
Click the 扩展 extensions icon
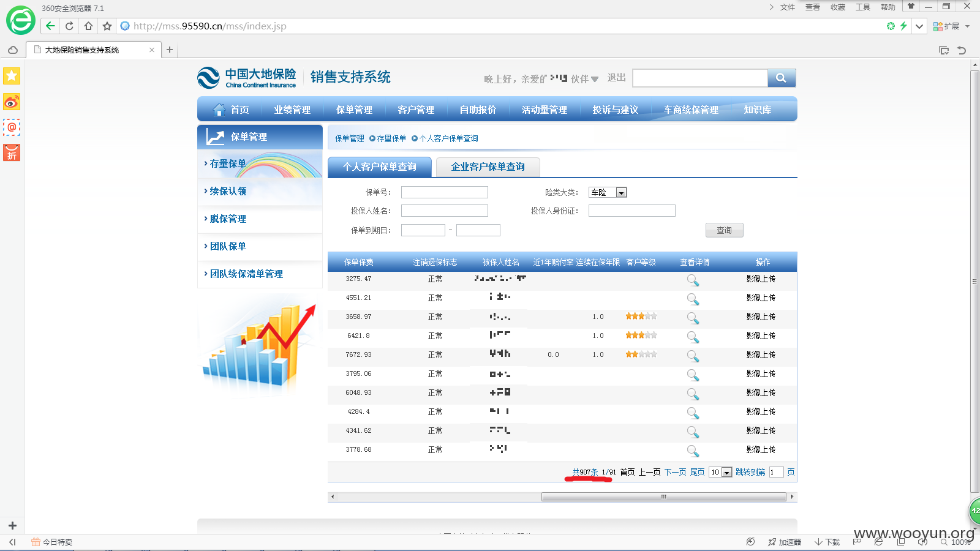click(938, 26)
